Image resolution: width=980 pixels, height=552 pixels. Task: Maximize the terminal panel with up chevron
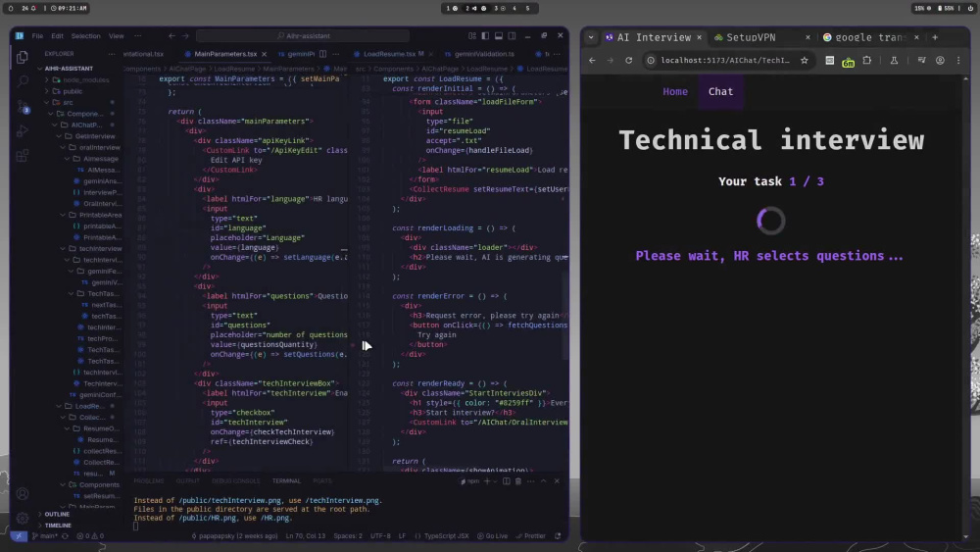click(x=543, y=480)
